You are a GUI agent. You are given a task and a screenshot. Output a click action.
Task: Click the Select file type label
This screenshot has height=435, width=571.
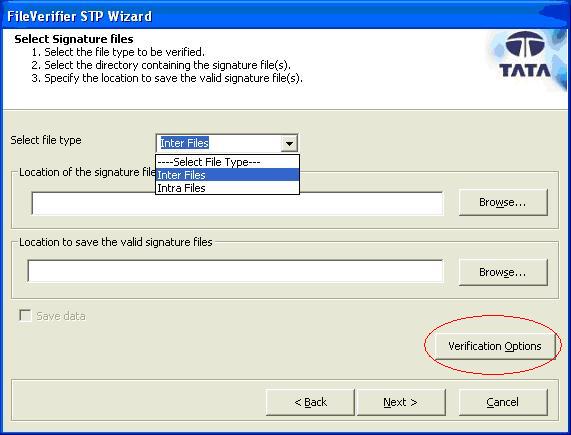[x=46, y=140]
